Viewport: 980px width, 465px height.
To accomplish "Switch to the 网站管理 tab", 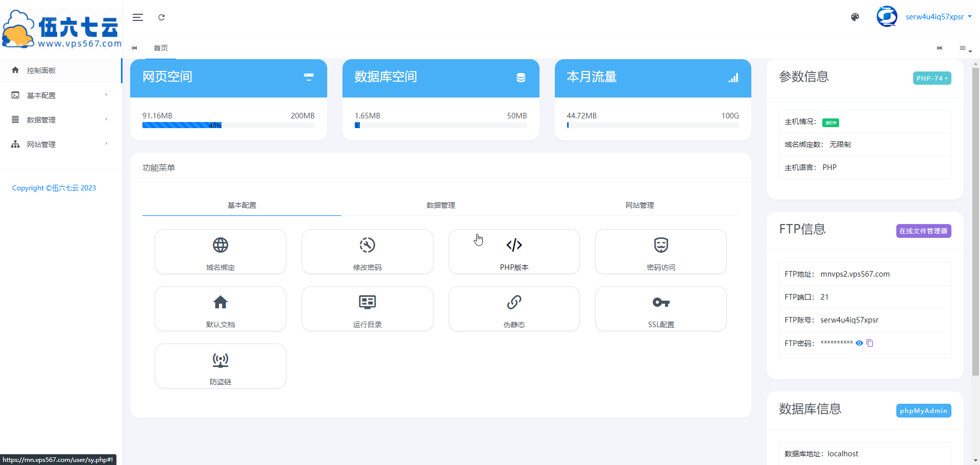I will [640, 205].
